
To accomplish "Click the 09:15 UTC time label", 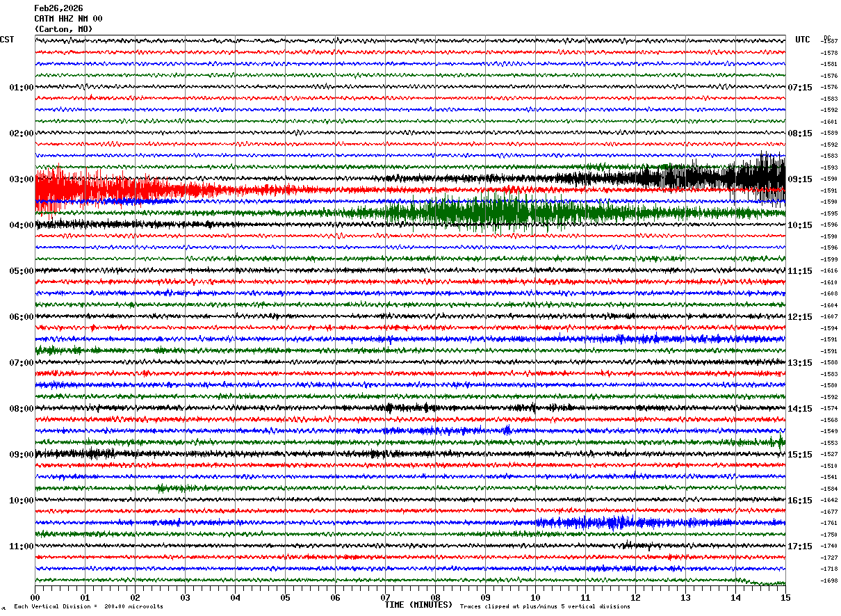I will (800, 179).
